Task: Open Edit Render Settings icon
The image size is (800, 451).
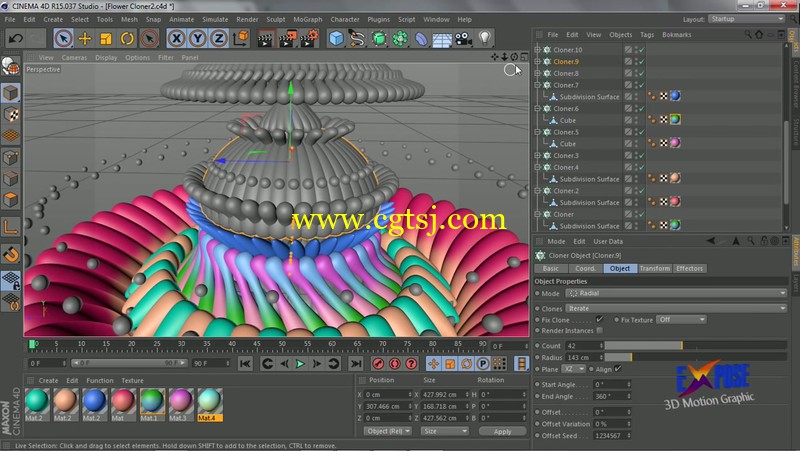Action: click(309, 38)
